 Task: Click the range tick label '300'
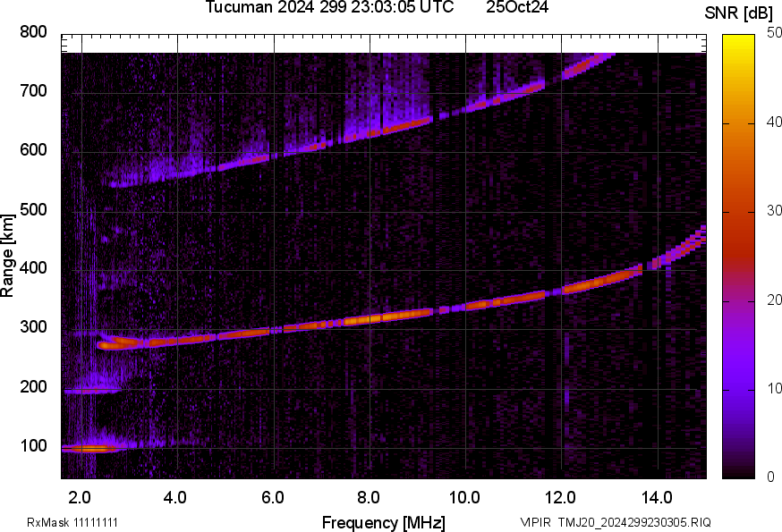tap(33, 327)
